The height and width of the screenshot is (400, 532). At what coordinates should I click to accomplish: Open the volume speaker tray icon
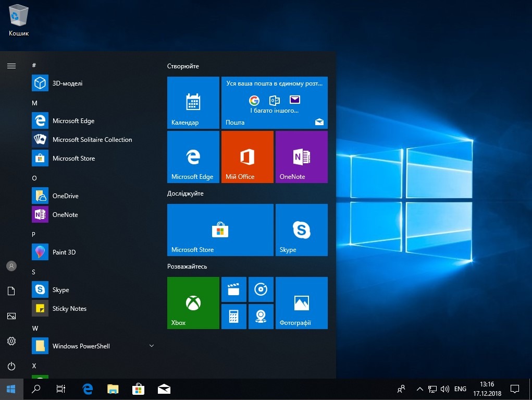pos(445,389)
